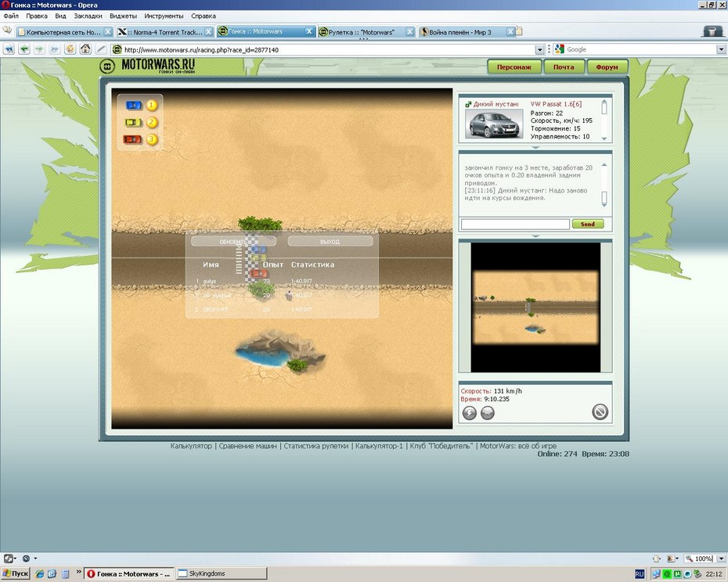Open the MotorWars: всё об игре link
728x582 pixels.
pos(518,446)
